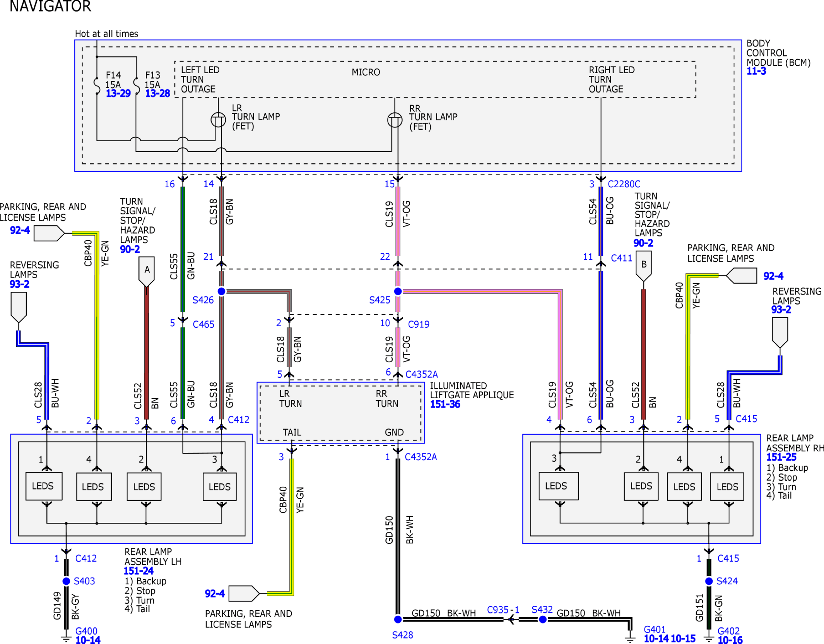Screen dimensions: 824x644
Task: Open the 10-14 reference beside ground G401
Action: [656, 639]
